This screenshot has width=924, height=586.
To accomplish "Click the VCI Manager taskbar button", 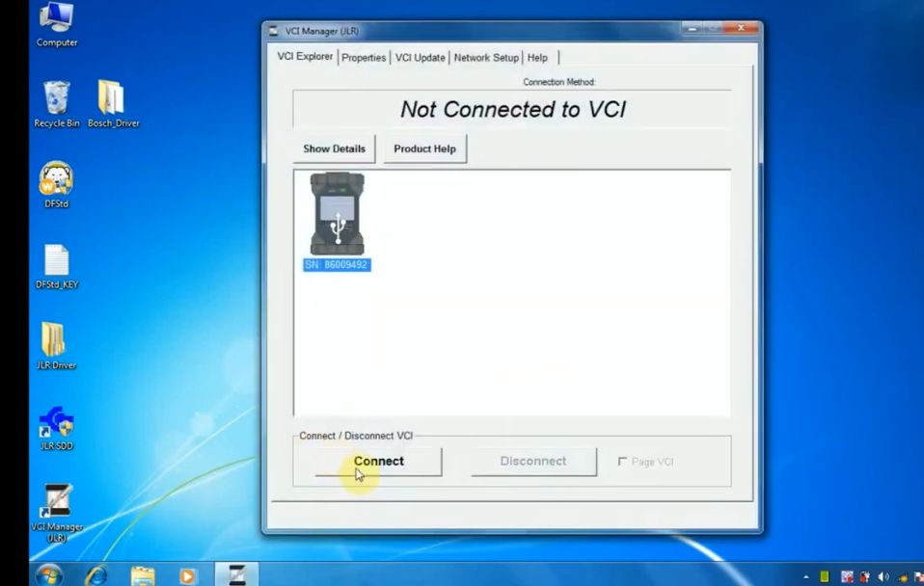I will point(237,574).
